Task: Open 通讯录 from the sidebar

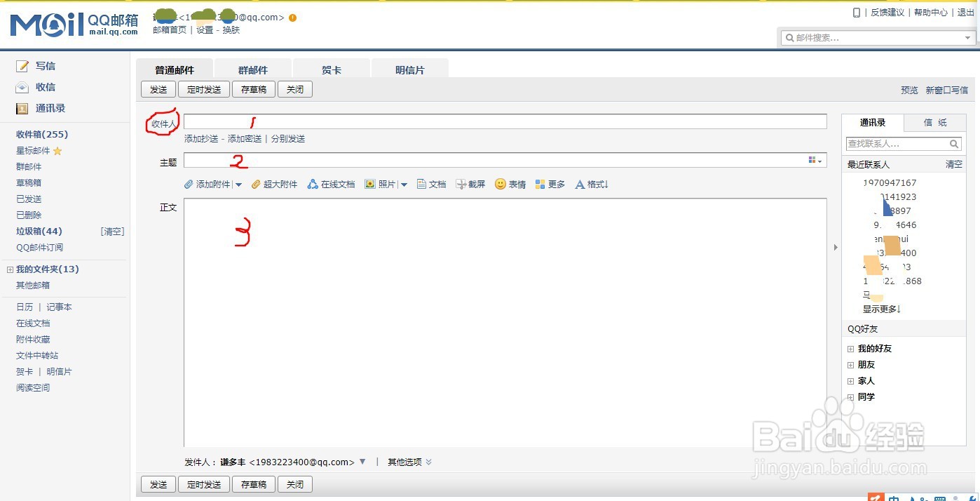Action: point(50,108)
